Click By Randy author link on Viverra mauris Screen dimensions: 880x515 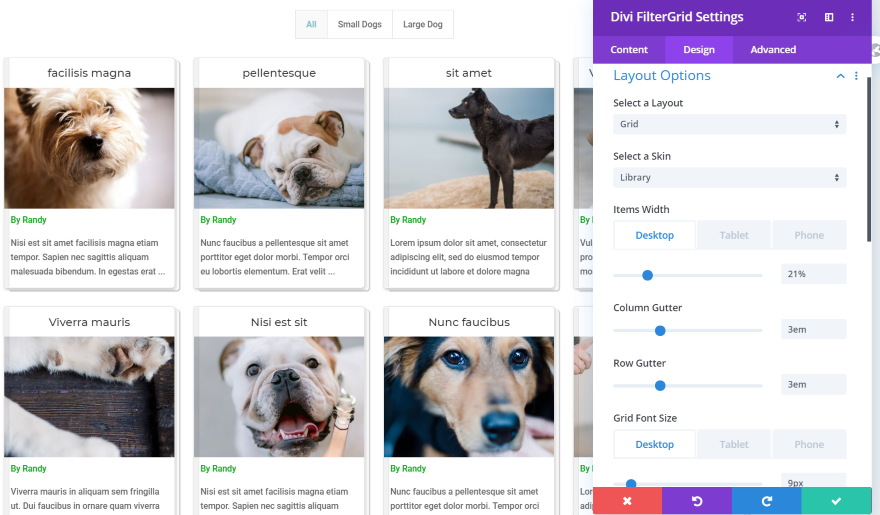[29, 468]
